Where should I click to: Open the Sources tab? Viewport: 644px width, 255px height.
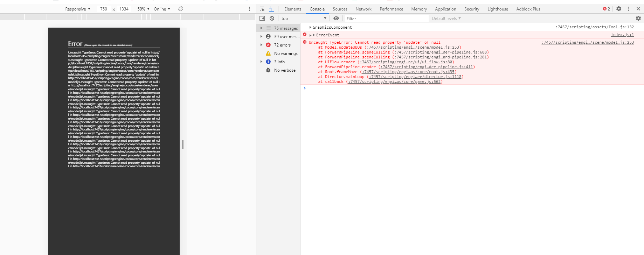[x=340, y=9]
